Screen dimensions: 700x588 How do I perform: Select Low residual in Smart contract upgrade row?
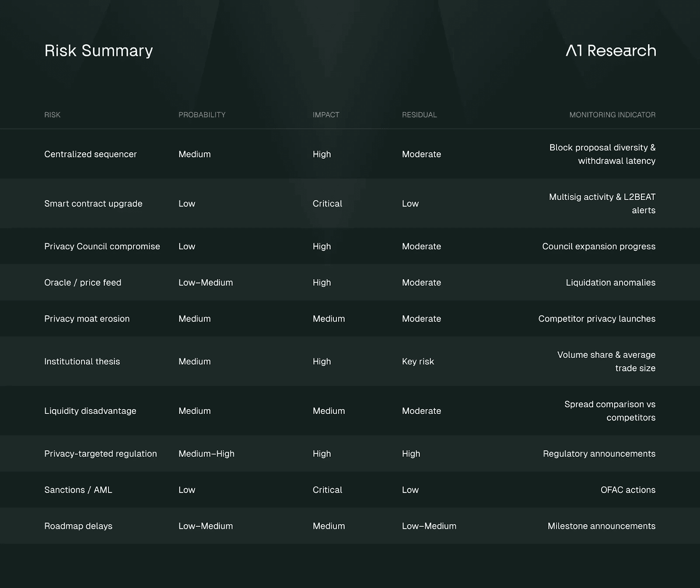[410, 203]
